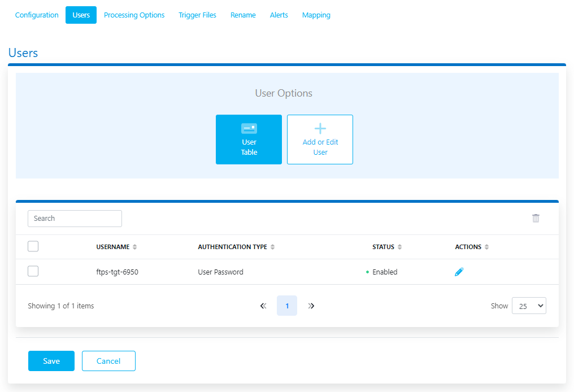Switch to the Processing Options tab
Viewport: 574px width, 392px height.
click(134, 15)
